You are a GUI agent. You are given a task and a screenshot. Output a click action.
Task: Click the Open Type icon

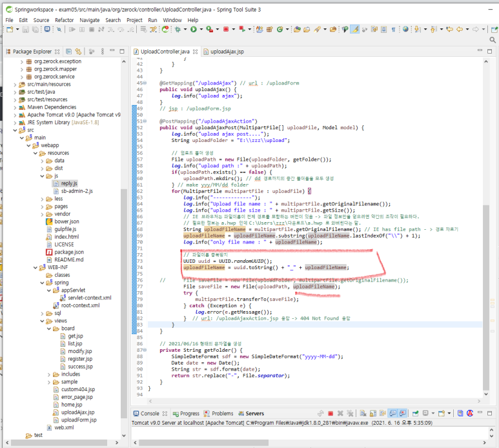(297, 29)
